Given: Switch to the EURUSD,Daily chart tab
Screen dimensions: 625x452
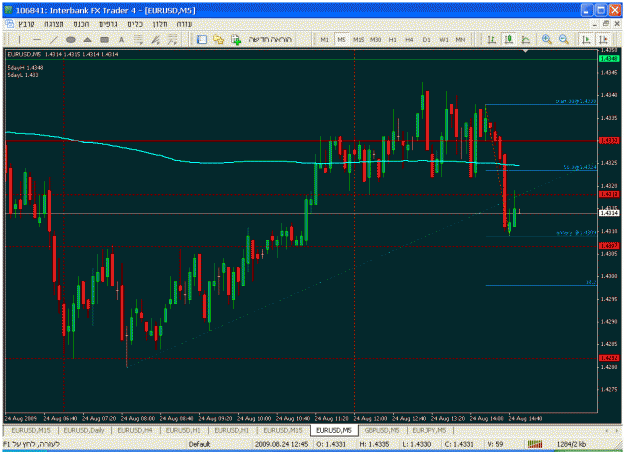Looking at the screenshot, I should click(84, 430).
